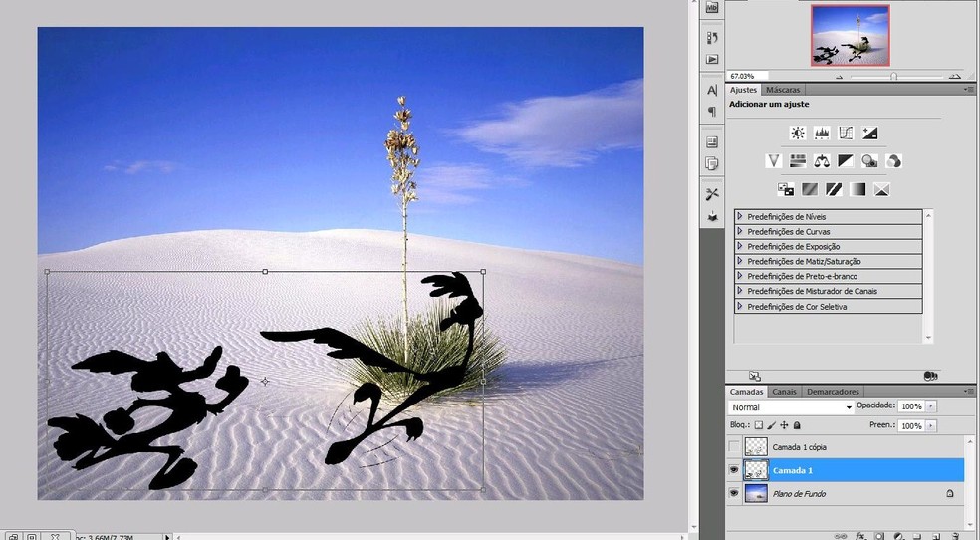Viewport: 980px width, 540px height.
Task: Open the Ajustes panel options menu
Action: coord(969,90)
